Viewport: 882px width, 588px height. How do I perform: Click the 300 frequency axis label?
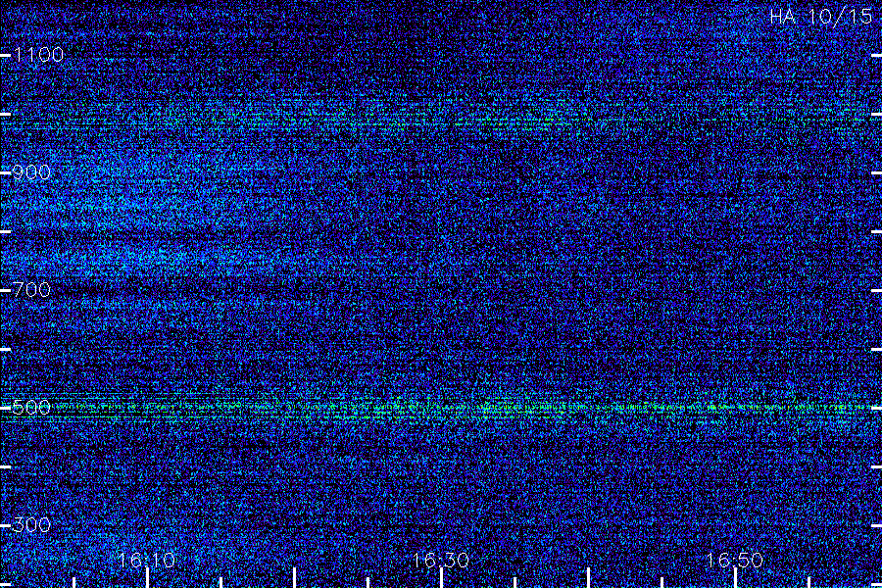[31, 525]
